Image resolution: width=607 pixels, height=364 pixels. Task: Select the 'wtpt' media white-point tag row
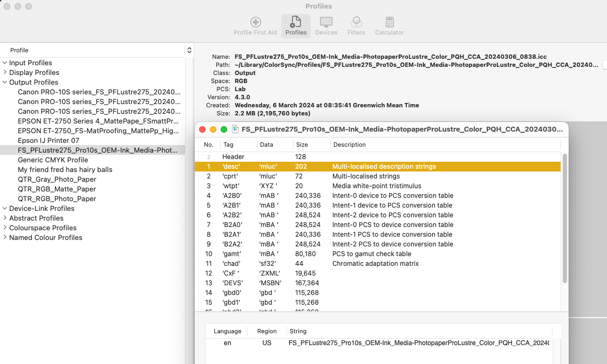(x=378, y=186)
